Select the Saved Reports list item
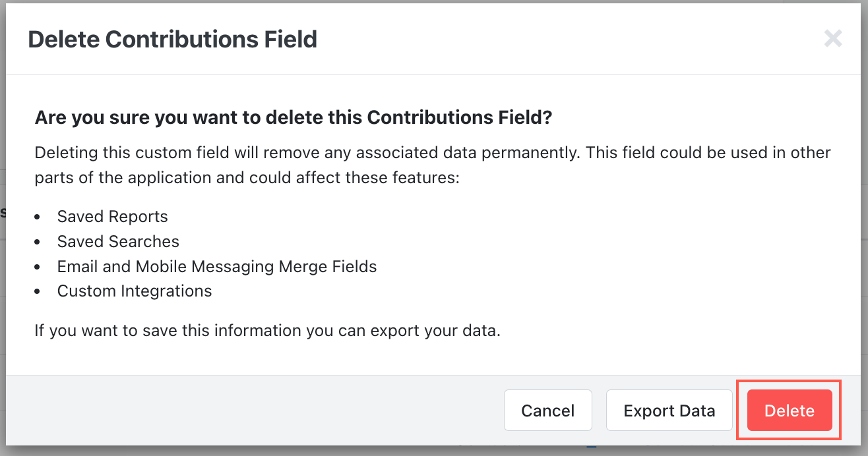 pyautogui.click(x=113, y=216)
